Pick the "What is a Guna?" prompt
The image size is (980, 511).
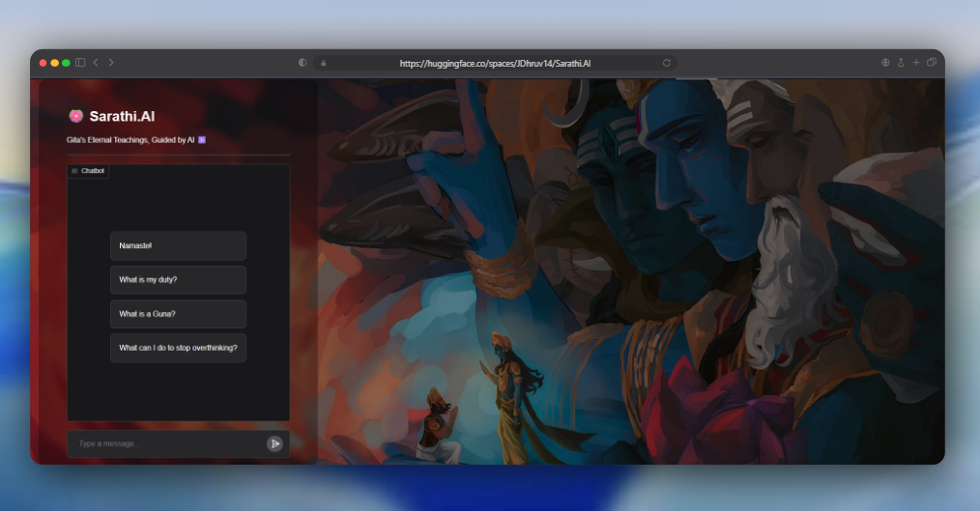click(x=178, y=314)
